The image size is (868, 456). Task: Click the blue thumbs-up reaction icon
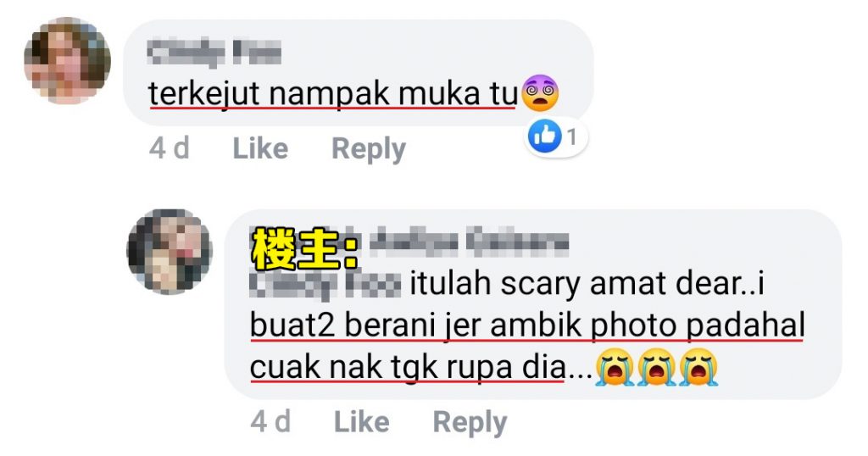click(x=545, y=136)
